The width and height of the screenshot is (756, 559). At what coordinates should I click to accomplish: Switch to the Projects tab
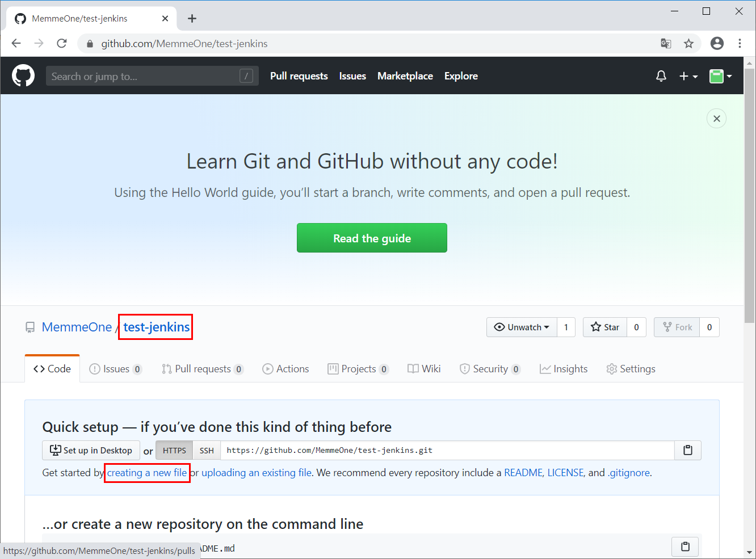pos(358,369)
